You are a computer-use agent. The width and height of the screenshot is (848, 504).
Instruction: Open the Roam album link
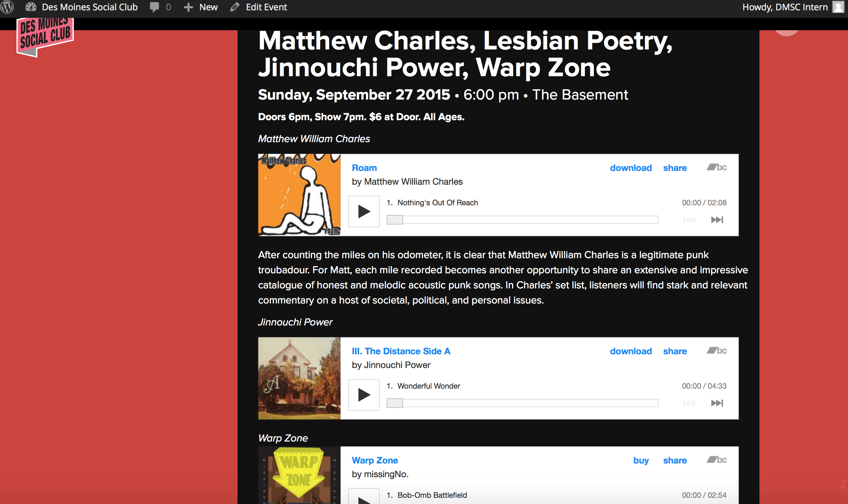pyautogui.click(x=364, y=168)
